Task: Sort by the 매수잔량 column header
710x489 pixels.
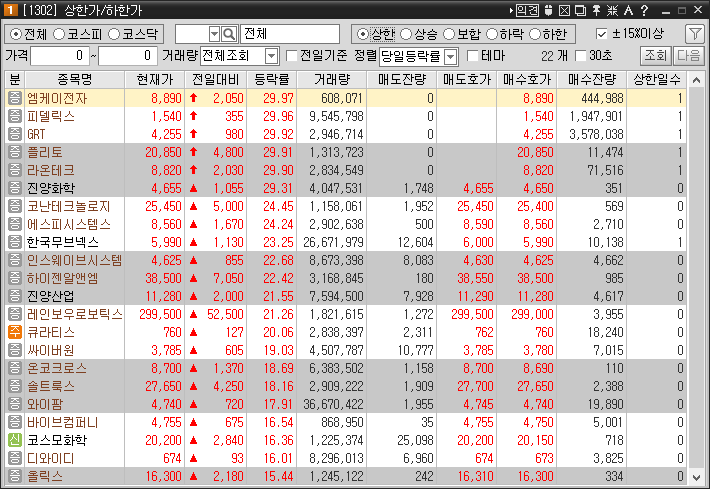Action: (x=592, y=80)
